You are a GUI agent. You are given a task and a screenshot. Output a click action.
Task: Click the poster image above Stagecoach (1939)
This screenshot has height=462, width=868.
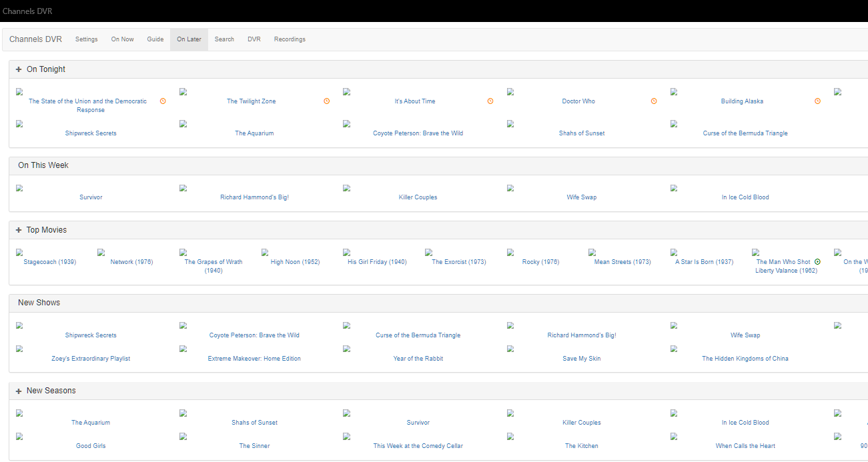coord(19,253)
